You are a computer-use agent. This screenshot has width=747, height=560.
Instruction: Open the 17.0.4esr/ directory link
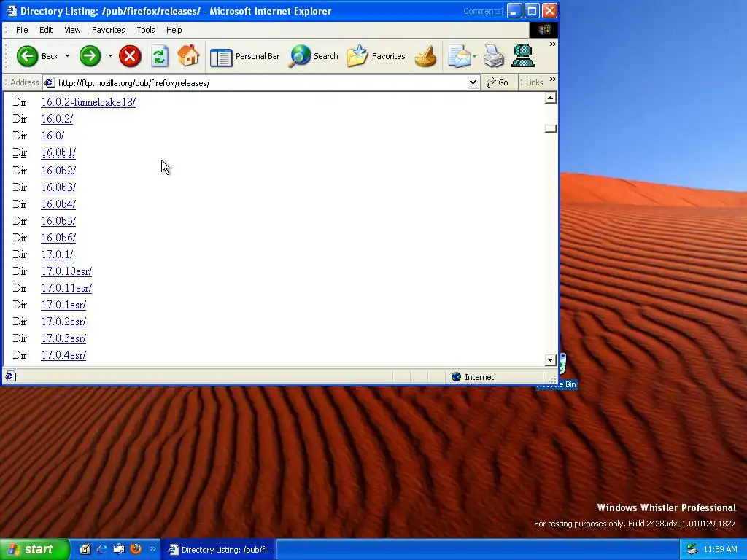(x=63, y=355)
